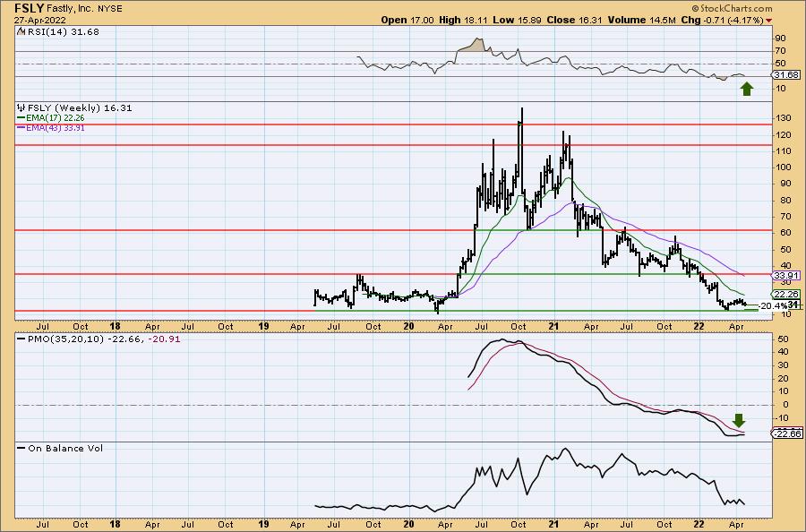Click the -20.4% label near the latest price

click(772, 305)
